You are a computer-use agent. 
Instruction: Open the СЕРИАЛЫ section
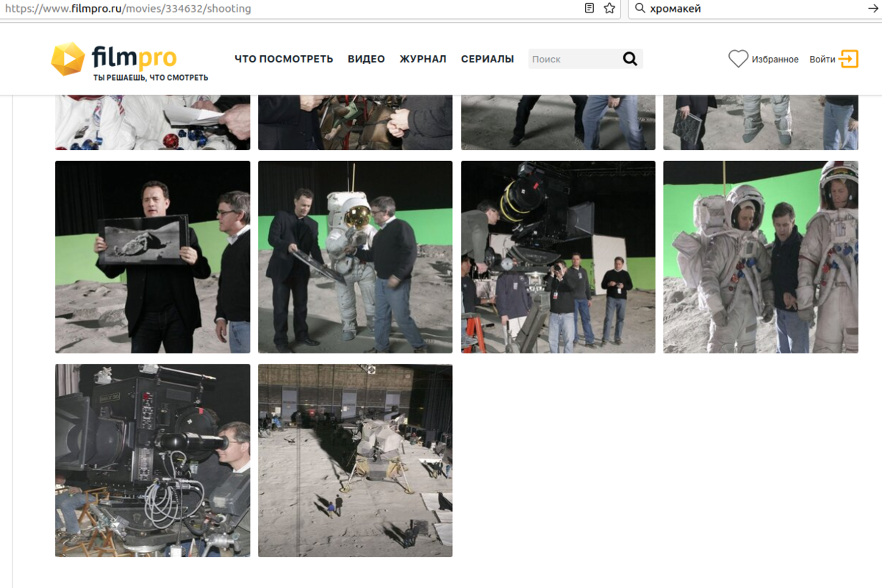point(487,59)
